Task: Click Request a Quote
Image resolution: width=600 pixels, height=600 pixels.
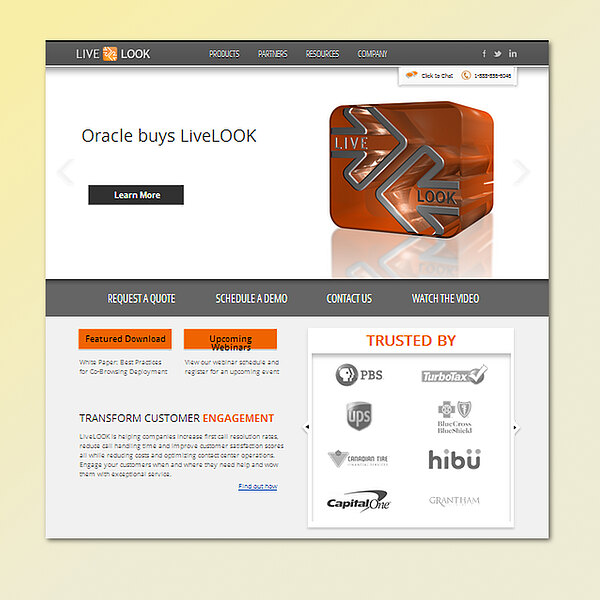Action: pos(141,298)
